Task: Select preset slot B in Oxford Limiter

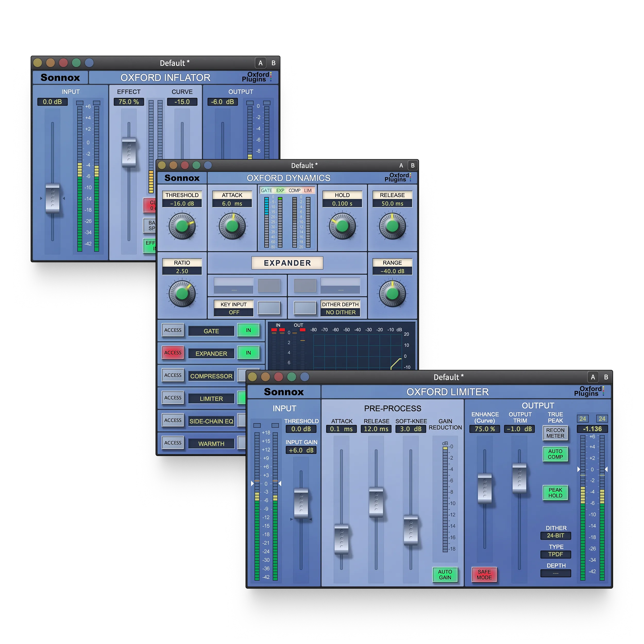Action: (606, 377)
